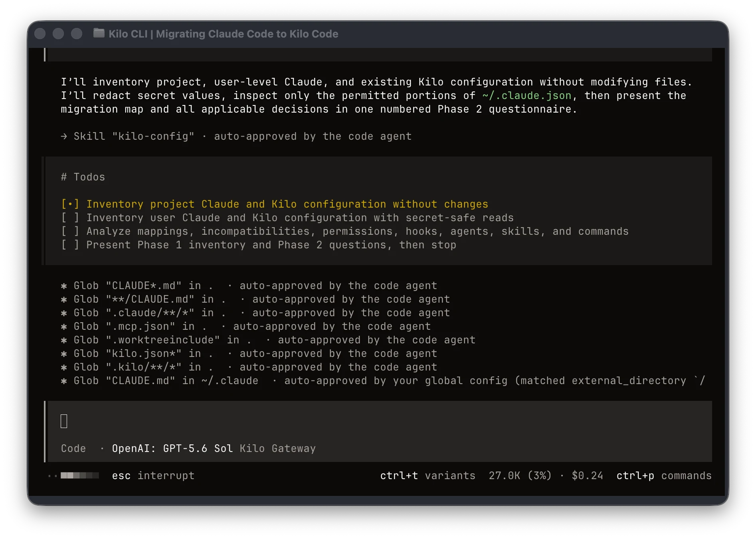Screen dimensions: 756x539
Task: Click the '# Todos' heading
Action: [83, 177]
